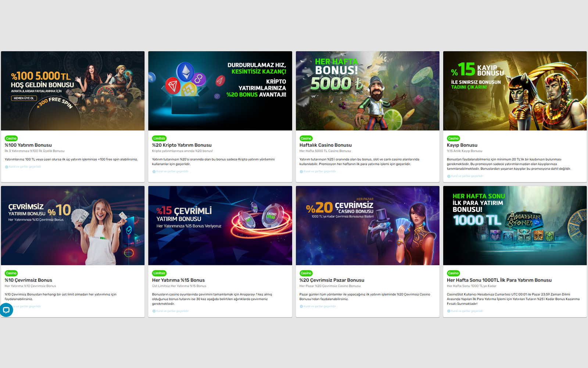The width and height of the screenshot is (588, 368).
Task: Click info icon under %20 Kripto Yatırım Bonusu
Action: 154,171
